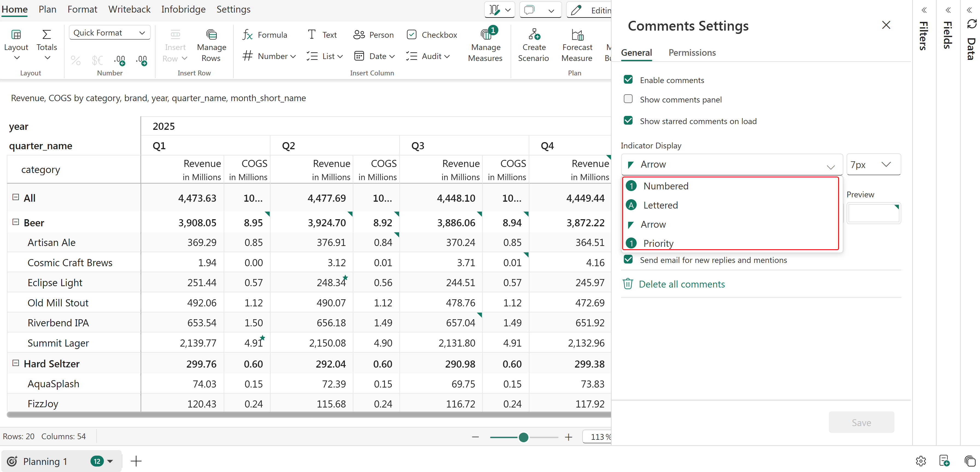The width and height of the screenshot is (980, 472).
Task: Toggle Show starred comments on load
Action: [628, 121]
